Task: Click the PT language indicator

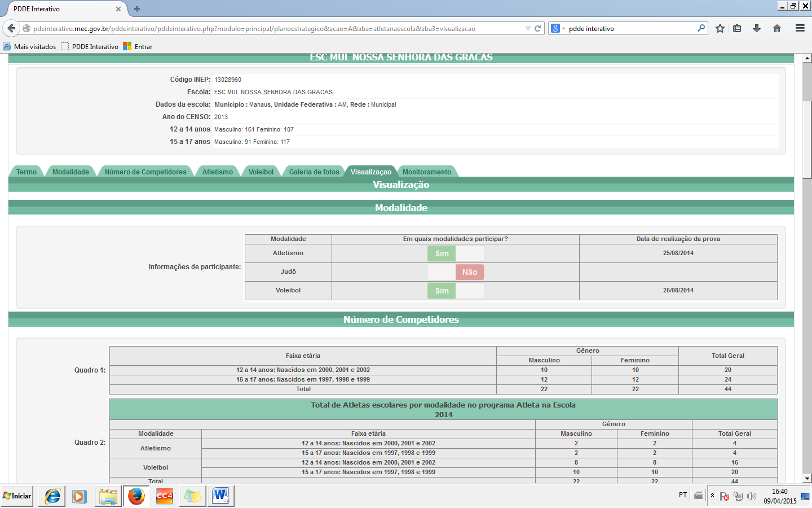Action: 683,495
